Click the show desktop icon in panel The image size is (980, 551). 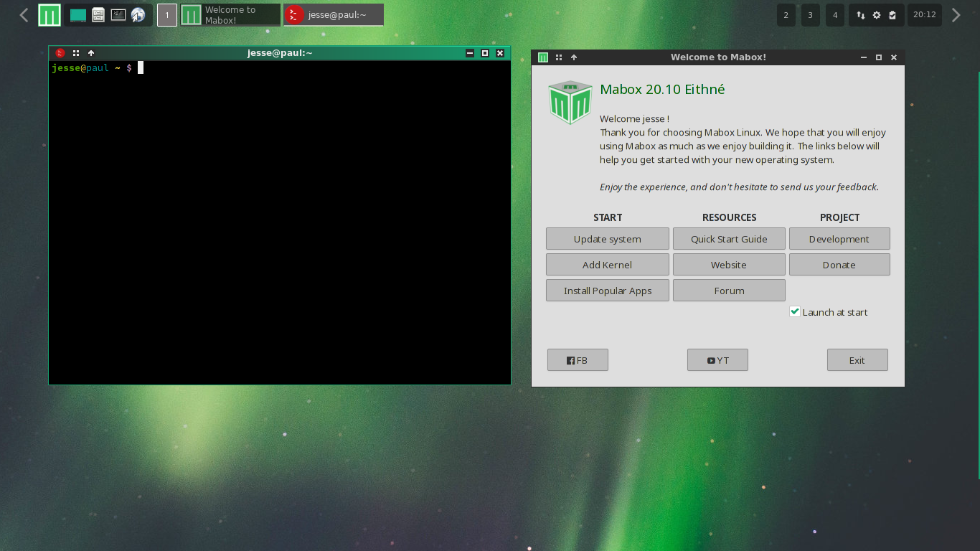coord(78,15)
